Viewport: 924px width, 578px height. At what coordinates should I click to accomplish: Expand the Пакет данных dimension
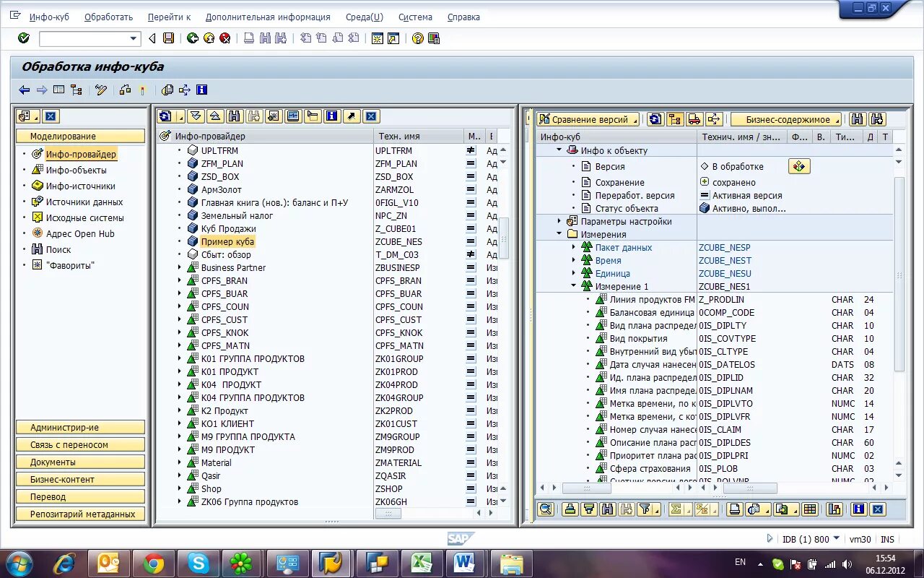point(574,247)
